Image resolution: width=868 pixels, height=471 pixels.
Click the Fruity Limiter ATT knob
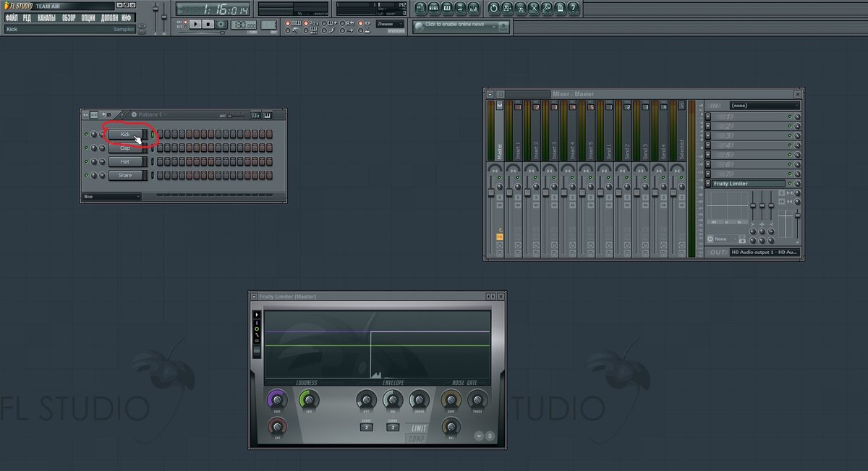click(366, 400)
